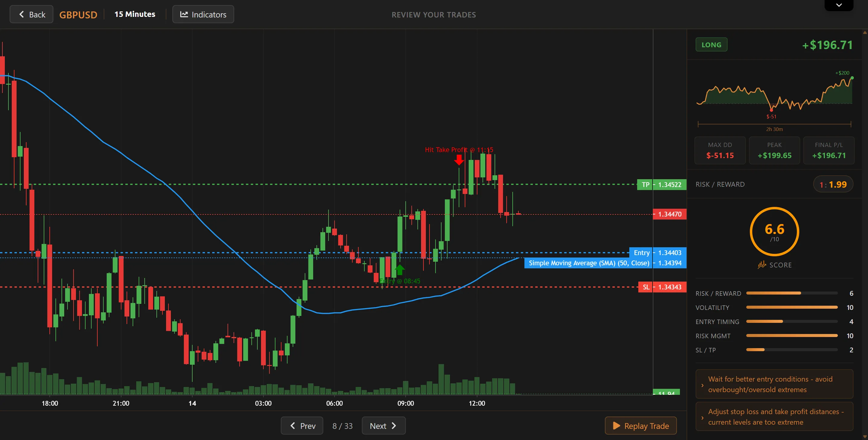
Task: Click the Risk Mgmt score bar
Action: click(x=791, y=335)
